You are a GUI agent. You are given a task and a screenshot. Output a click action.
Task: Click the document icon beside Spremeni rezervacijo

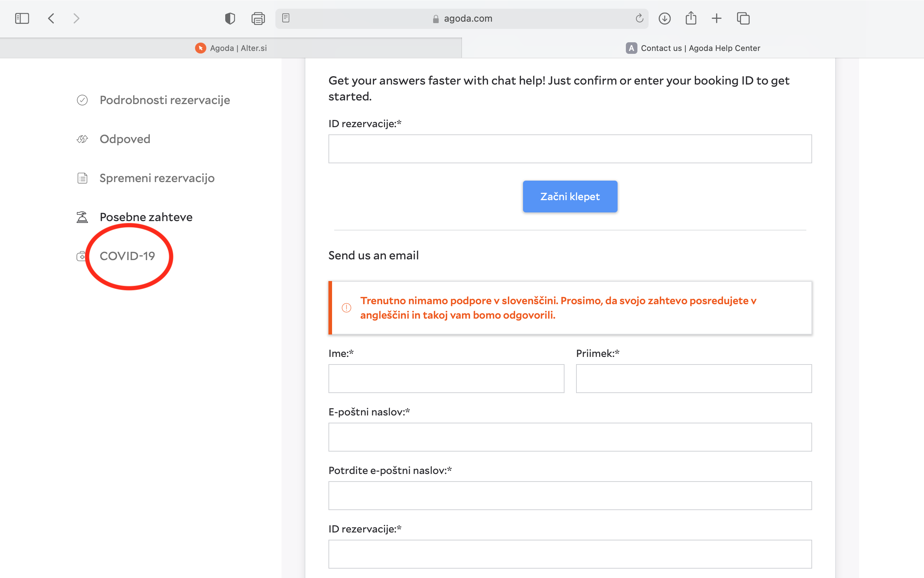click(82, 178)
